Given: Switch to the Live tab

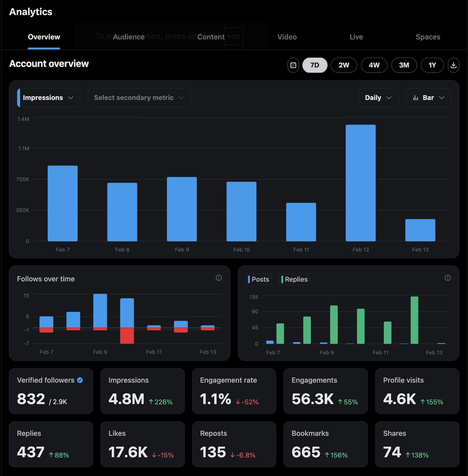Looking at the screenshot, I should click(356, 37).
